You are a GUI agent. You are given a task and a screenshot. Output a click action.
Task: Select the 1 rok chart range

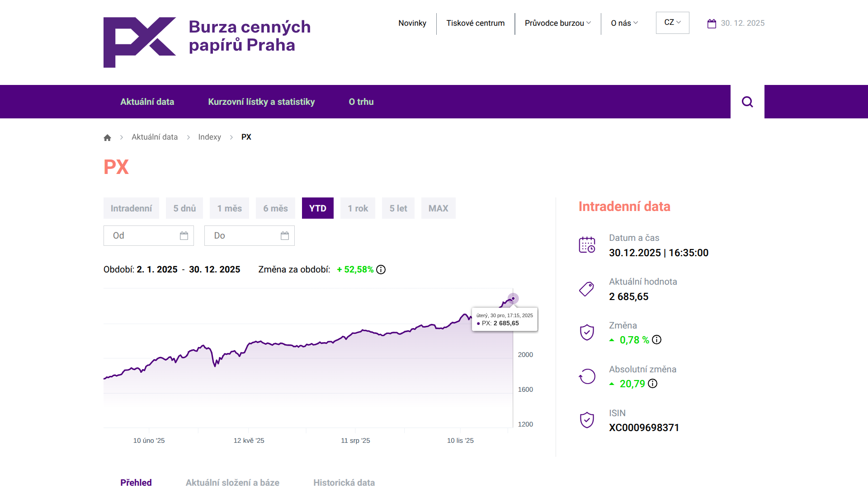[358, 208]
